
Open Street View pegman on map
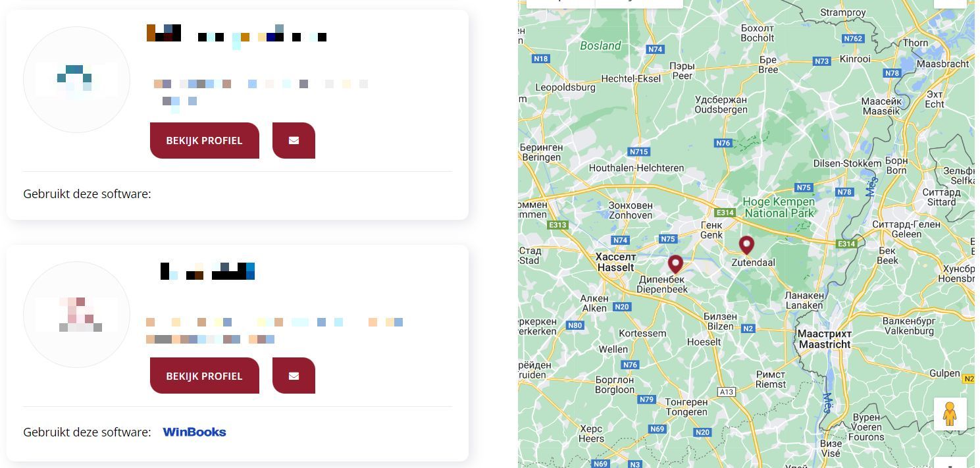click(x=950, y=414)
